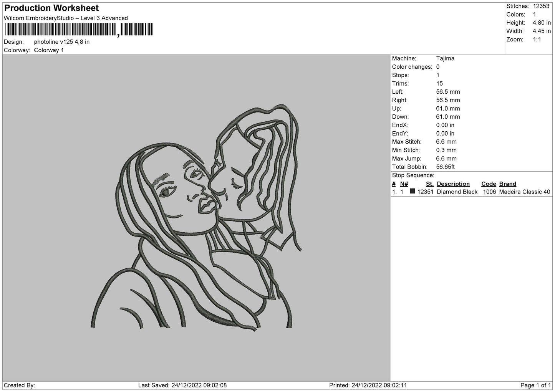This screenshot has height=392, width=555.
Task: Click the Max Jump value 6.6 mm
Action: pos(446,159)
